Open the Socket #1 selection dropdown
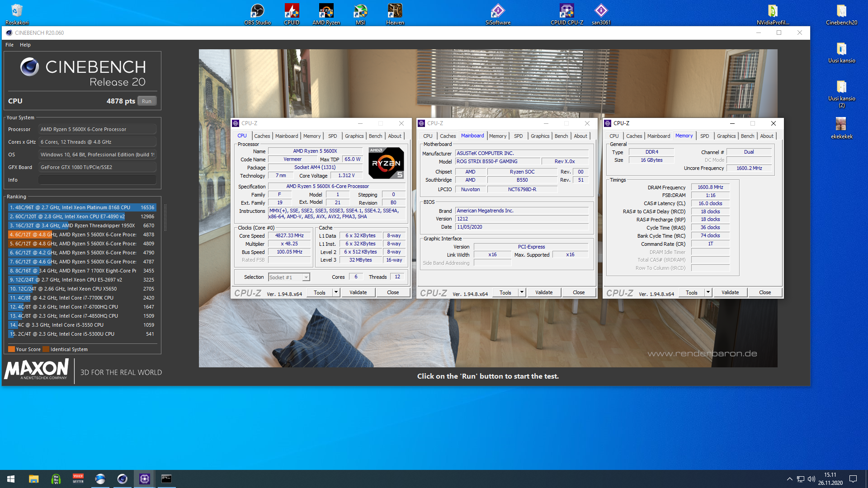 (289, 277)
